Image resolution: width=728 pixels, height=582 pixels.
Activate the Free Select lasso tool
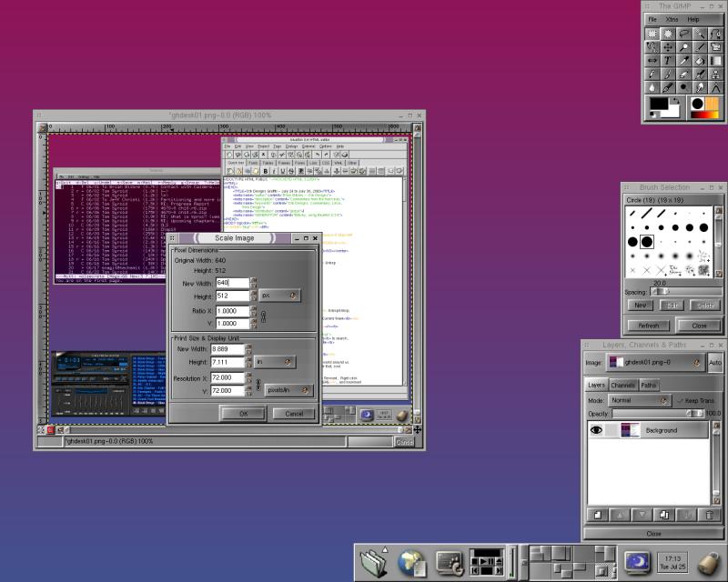684,33
